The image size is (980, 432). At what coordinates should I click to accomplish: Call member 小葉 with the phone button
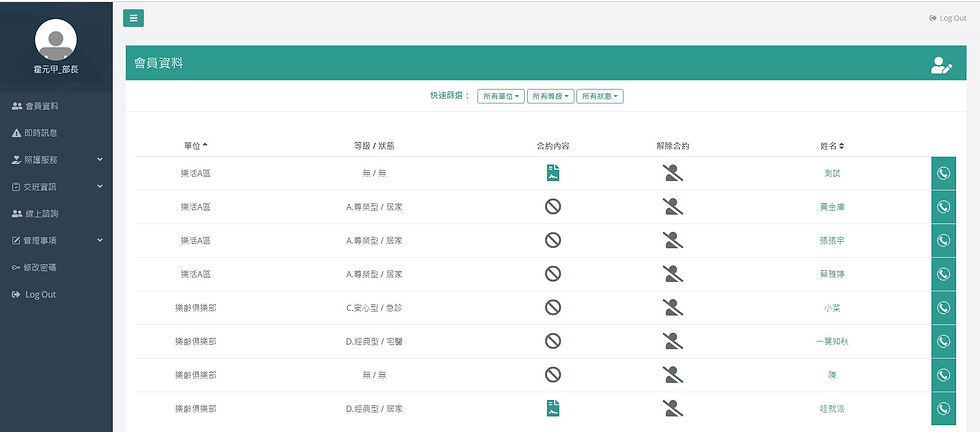coord(943,308)
